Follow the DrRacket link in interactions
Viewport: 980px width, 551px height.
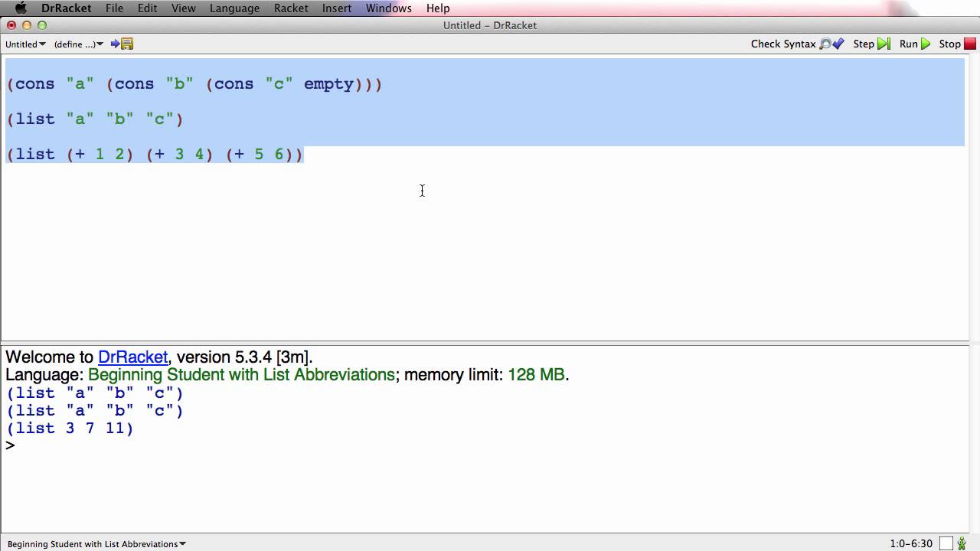click(132, 357)
